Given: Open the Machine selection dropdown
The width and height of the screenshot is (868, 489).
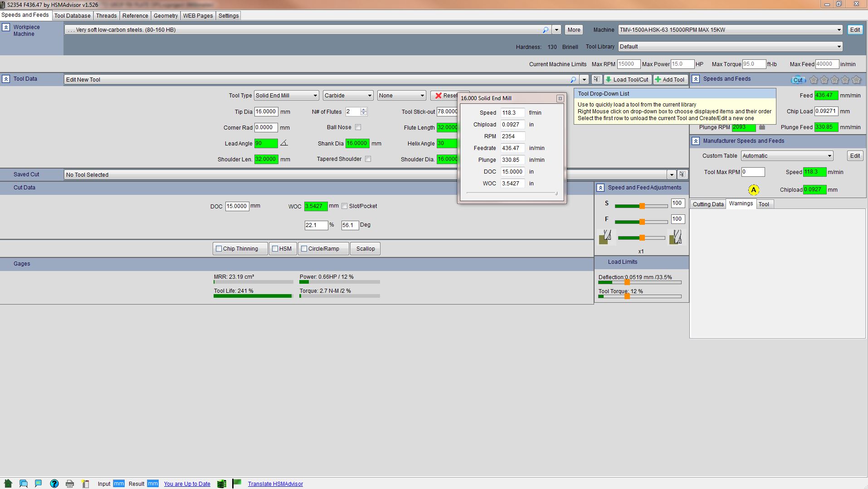Looking at the screenshot, I should [x=839, y=30].
